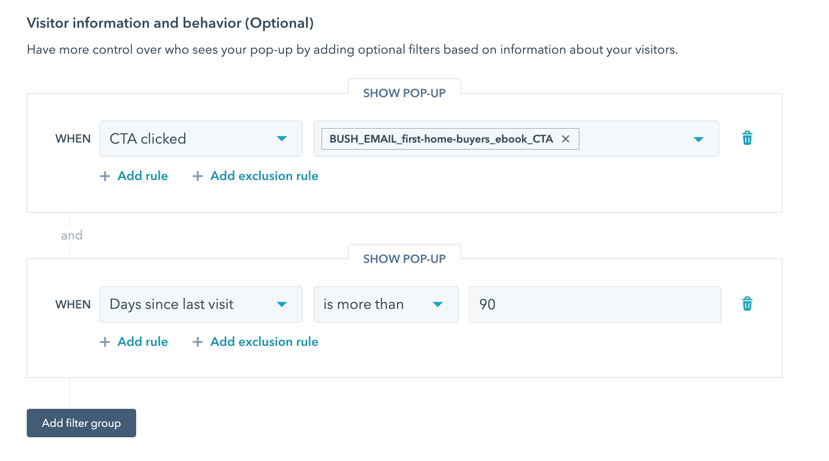Click plus icon beside Add exclusion rule in first group

(197, 176)
